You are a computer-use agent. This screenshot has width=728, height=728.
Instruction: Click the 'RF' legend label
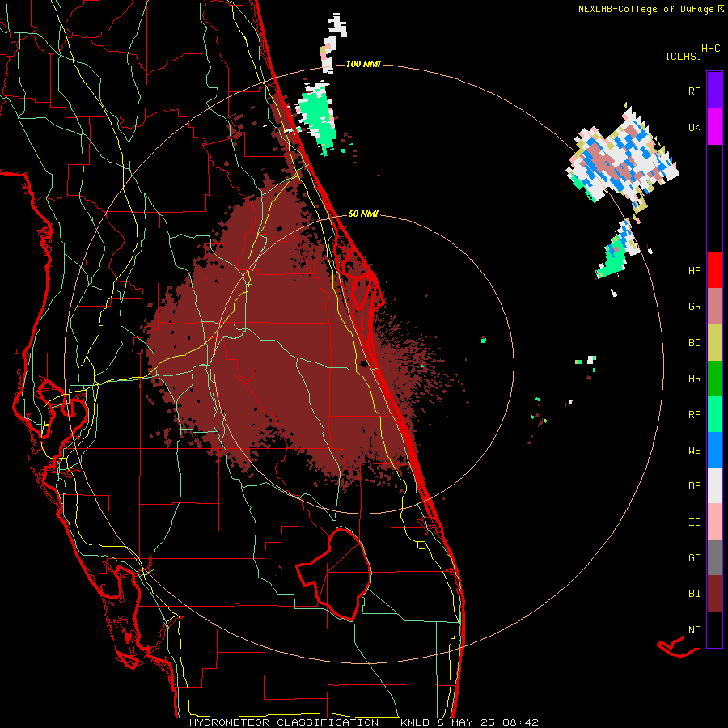point(694,91)
